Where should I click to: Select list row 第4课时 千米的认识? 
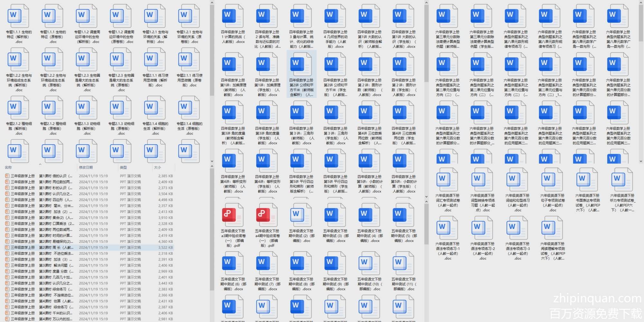pos(89,313)
